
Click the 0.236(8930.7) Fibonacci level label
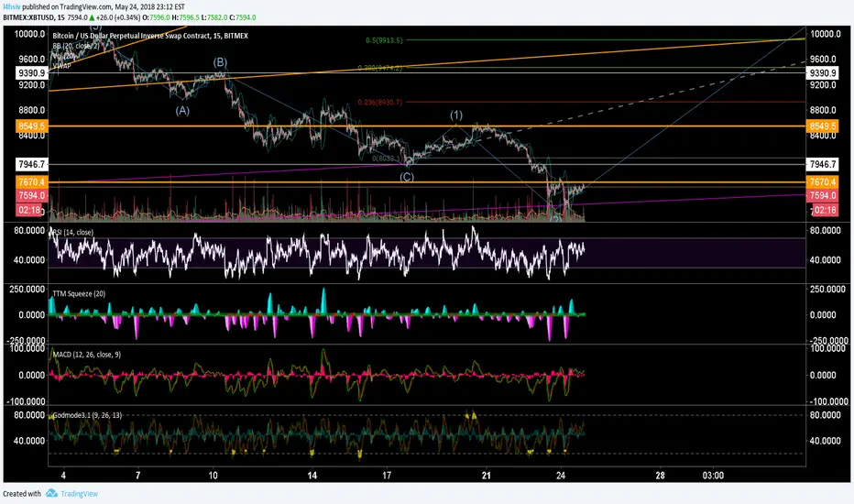(380, 103)
